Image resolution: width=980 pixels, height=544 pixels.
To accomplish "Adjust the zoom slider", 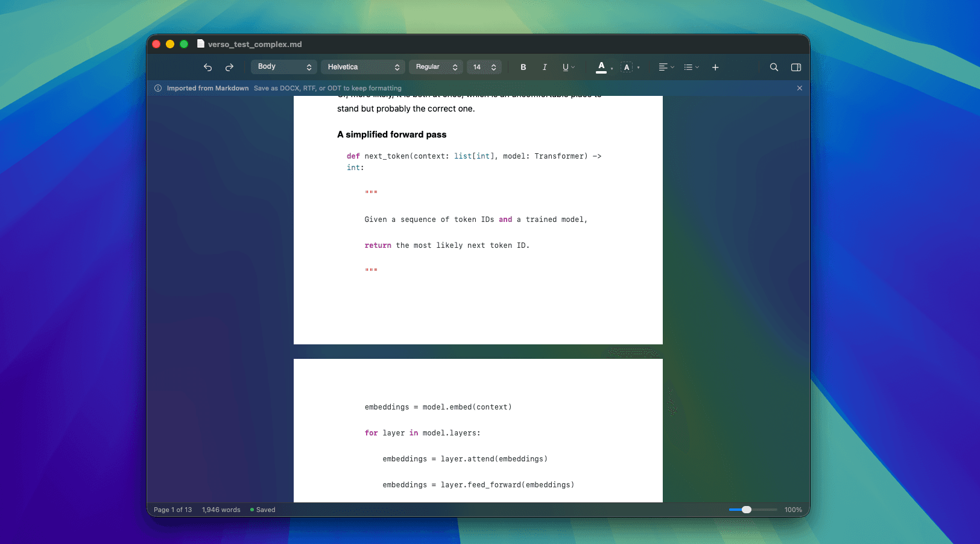I will 748,510.
